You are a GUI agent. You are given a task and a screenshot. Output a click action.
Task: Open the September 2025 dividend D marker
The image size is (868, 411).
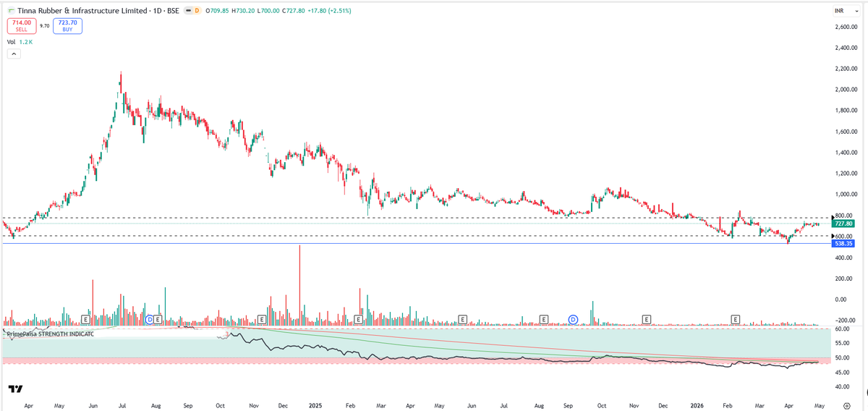(x=573, y=318)
